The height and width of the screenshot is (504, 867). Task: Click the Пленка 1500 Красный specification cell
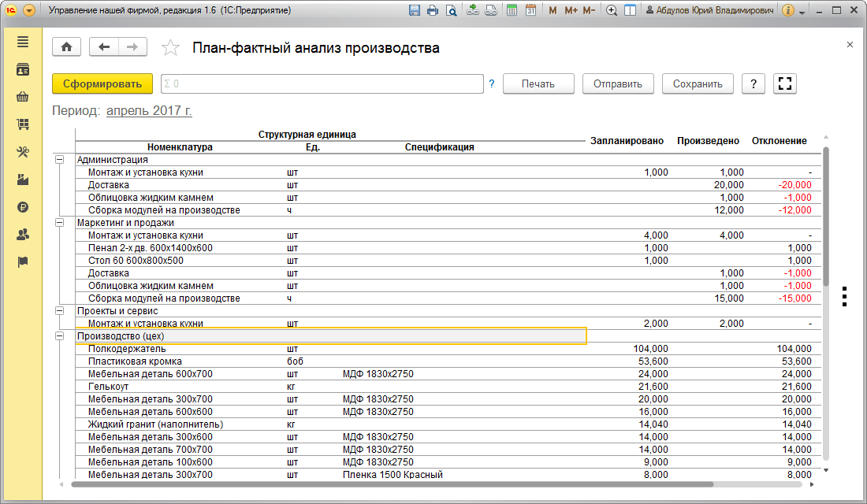393,475
